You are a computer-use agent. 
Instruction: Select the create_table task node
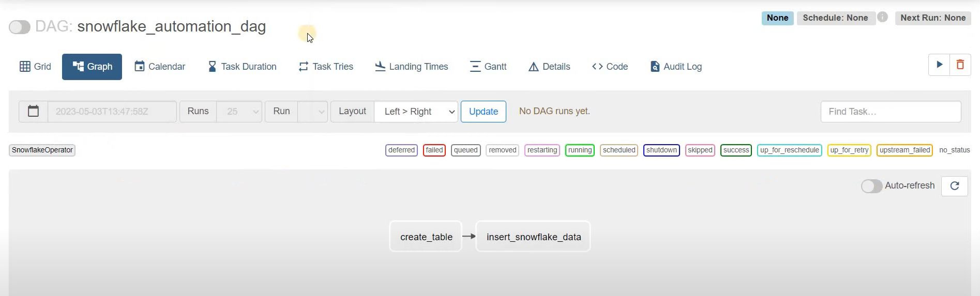click(x=426, y=237)
